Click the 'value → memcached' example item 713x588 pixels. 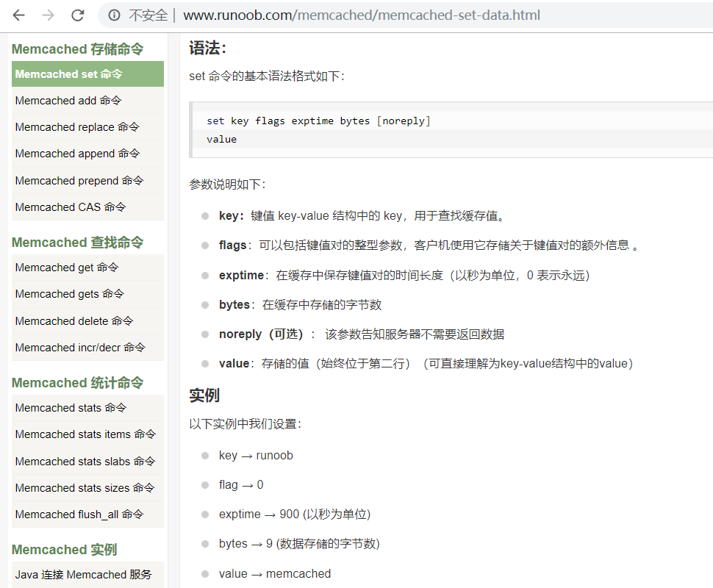275,573
